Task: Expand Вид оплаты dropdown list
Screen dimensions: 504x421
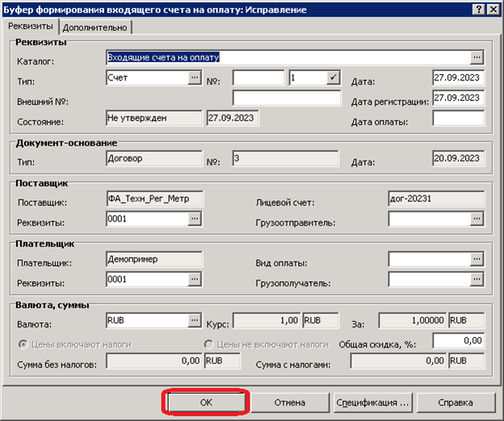Action: tap(477, 259)
